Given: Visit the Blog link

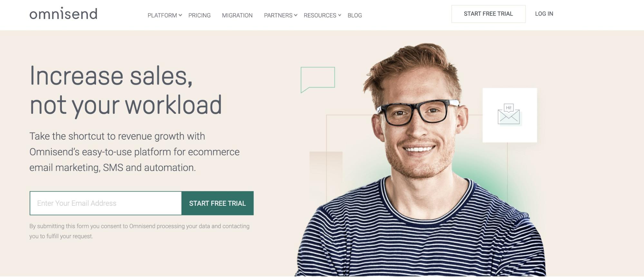Looking at the screenshot, I should (x=355, y=15).
